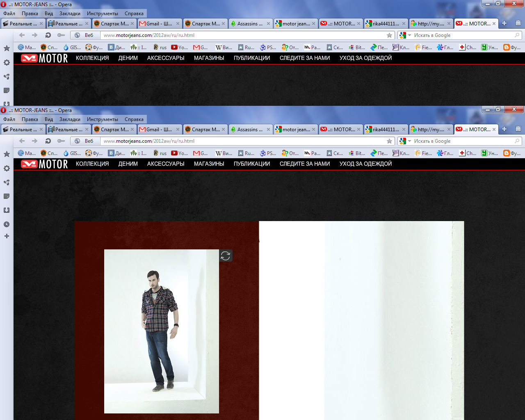Open the Веб site info badge in front window
The image size is (525, 420).
84,141
